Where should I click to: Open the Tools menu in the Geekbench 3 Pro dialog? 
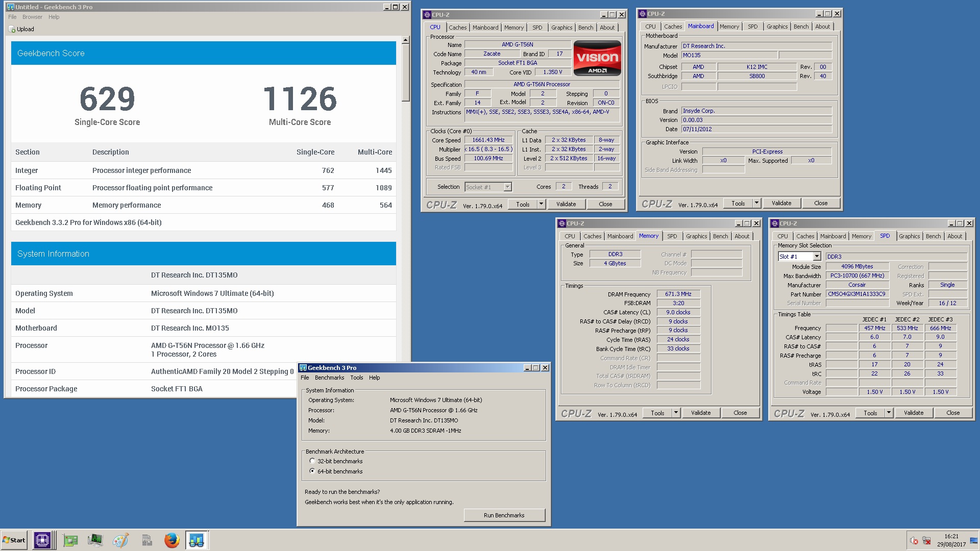(356, 378)
